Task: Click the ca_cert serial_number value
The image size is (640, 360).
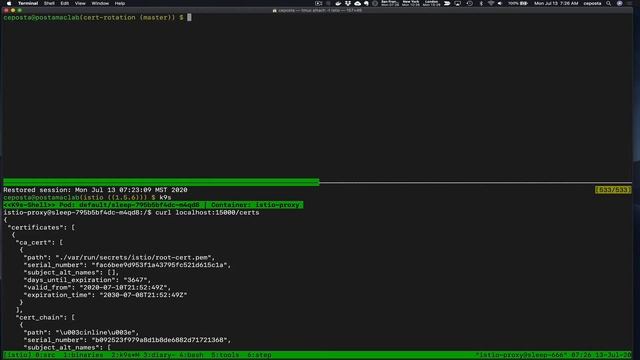Action: (159, 265)
